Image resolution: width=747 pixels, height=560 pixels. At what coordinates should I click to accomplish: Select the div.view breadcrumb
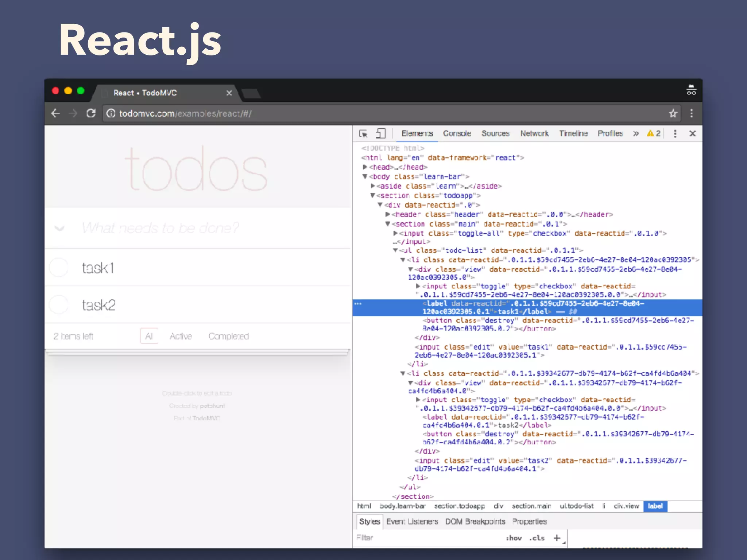pyautogui.click(x=626, y=506)
